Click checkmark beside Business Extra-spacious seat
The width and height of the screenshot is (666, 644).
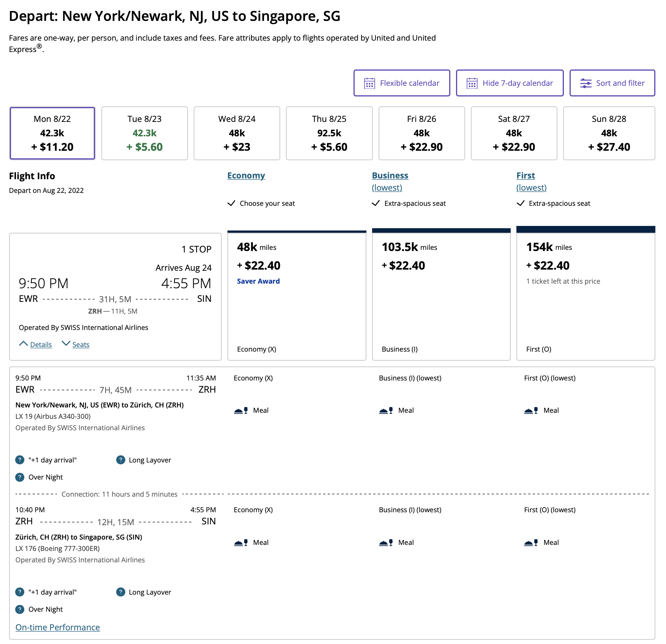(x=376, y=203)
